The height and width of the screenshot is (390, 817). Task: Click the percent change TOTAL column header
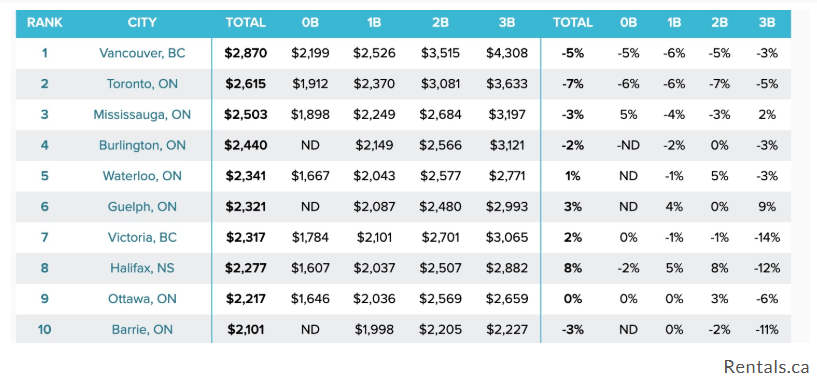[x=573, y=23]
